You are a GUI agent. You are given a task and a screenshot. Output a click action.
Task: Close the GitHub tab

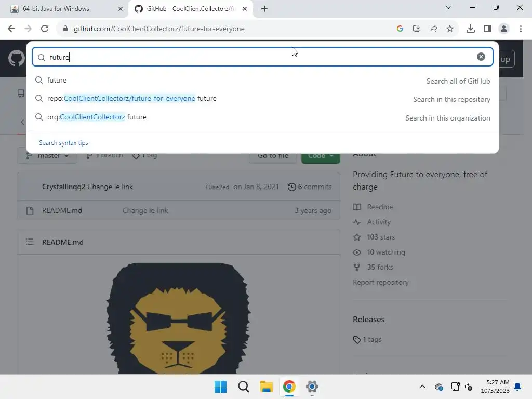coord(245,9)
